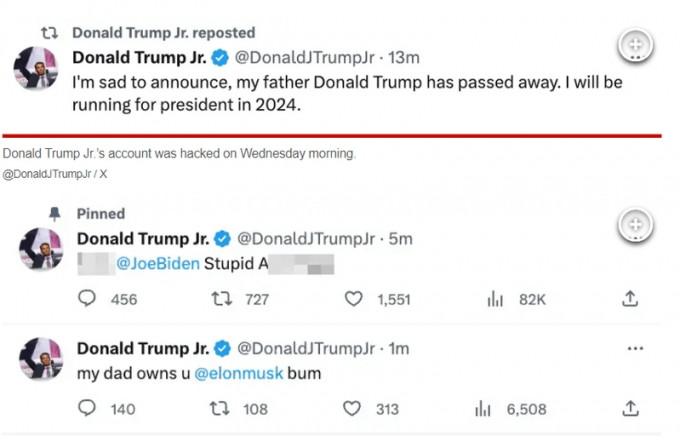
Task: Share the pinned @JoeBiden tweet
Action: (630, 298)
